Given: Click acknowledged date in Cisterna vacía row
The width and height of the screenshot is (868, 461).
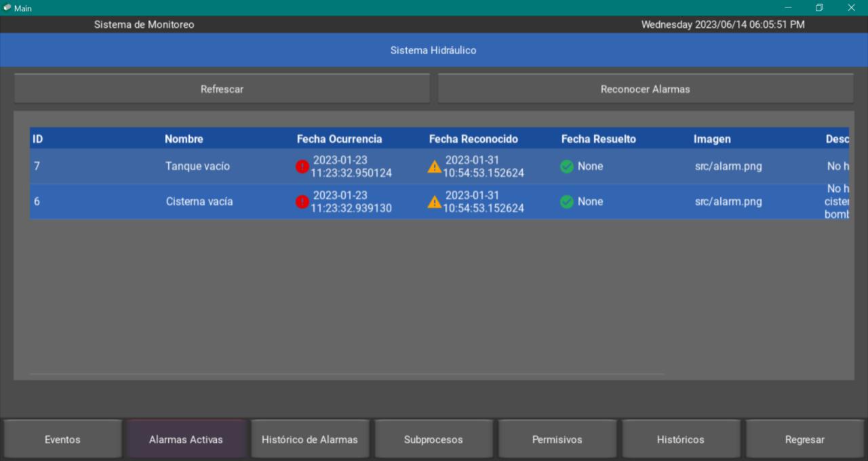Looking at the screenshot, I should pos(484,202).
